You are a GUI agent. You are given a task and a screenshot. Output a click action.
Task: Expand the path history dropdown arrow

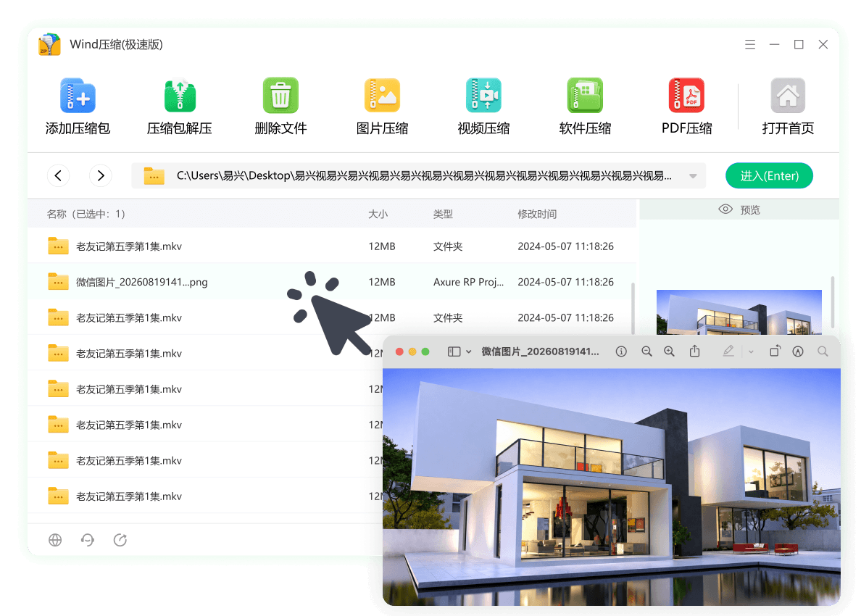point(693,176)
